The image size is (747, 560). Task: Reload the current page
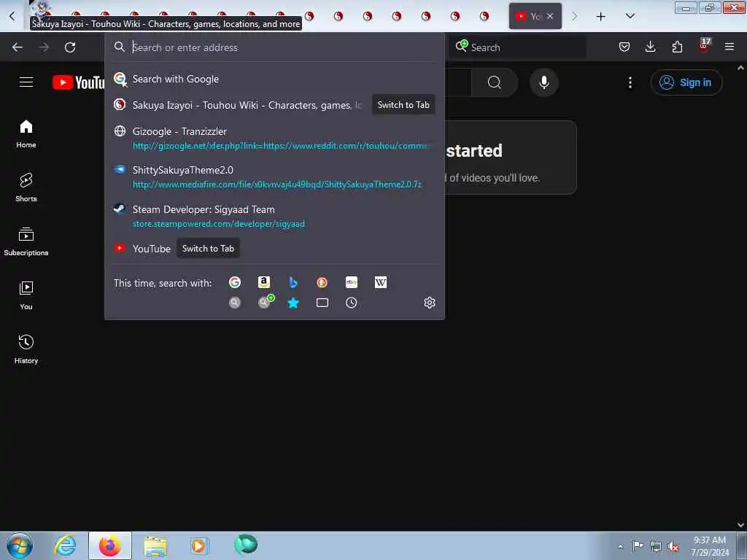tap(70, 47)
